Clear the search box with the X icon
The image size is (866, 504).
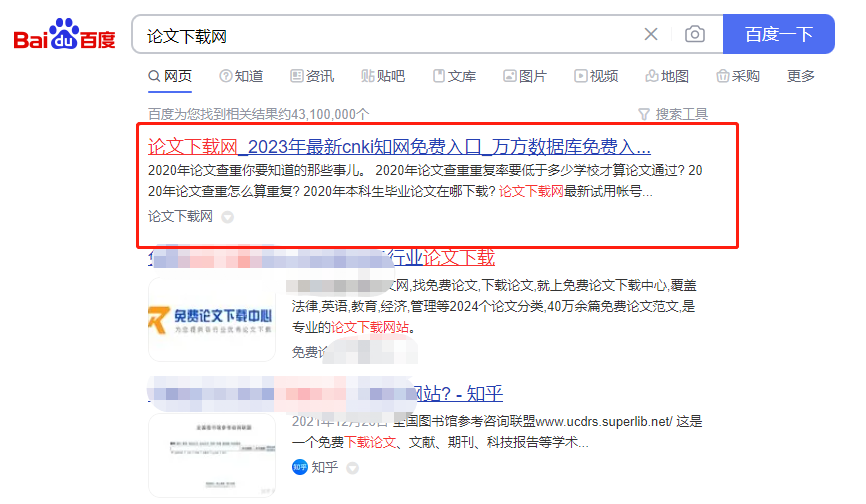click(651, 34)
